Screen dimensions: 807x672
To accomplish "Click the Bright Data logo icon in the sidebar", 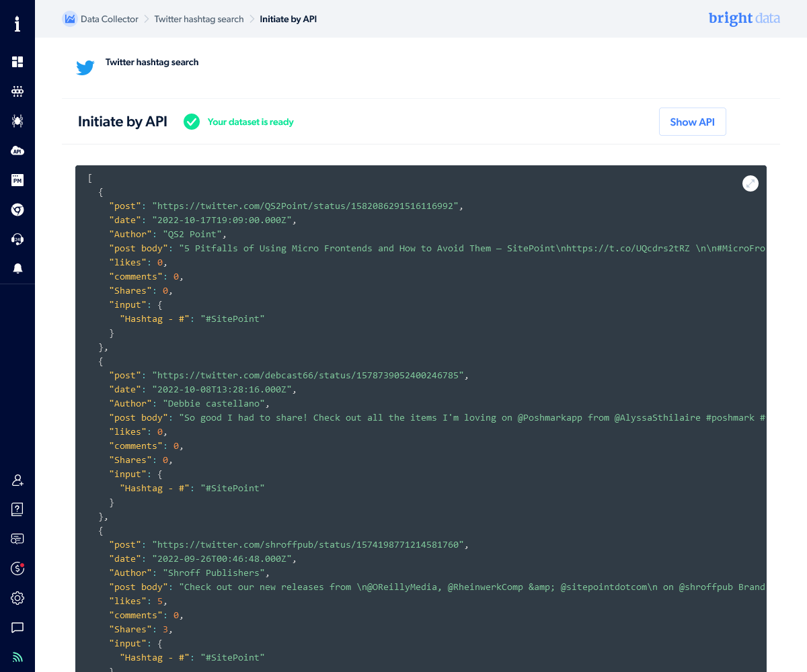I will (17, 25).
